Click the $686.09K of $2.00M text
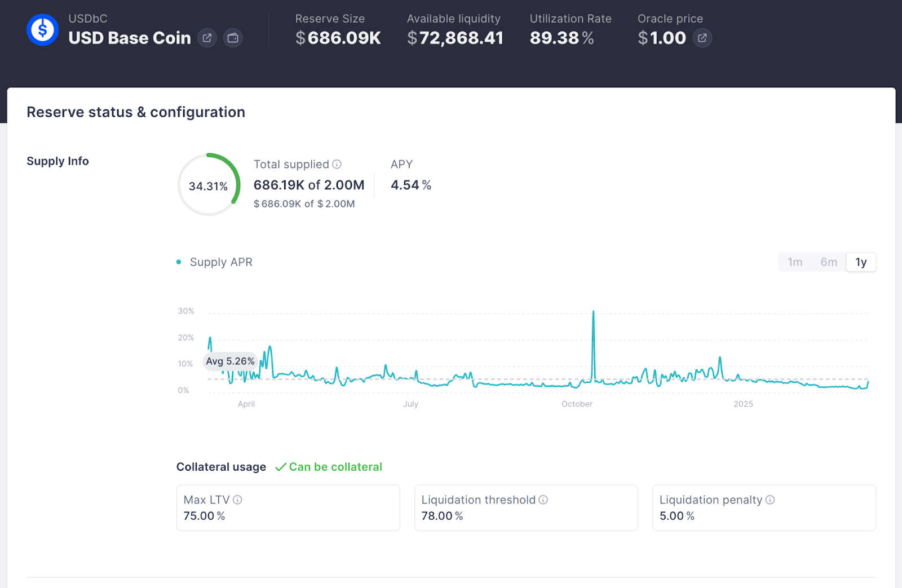This screenshot has width=902, height=588. click(x=304, y=204)
